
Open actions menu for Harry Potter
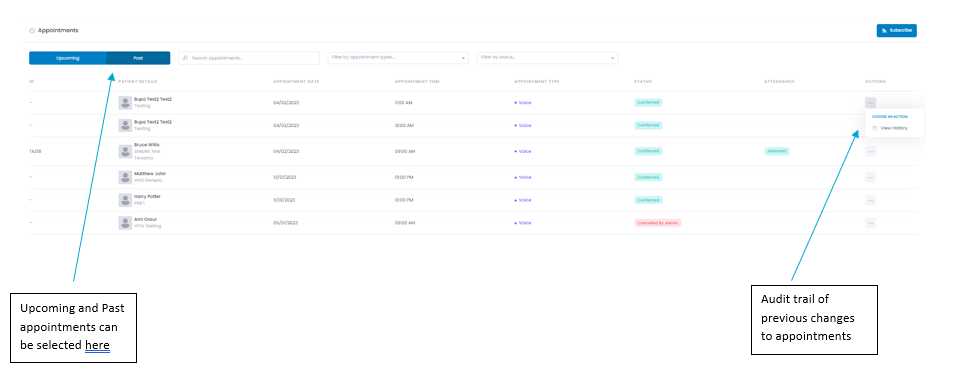(870, 200)
